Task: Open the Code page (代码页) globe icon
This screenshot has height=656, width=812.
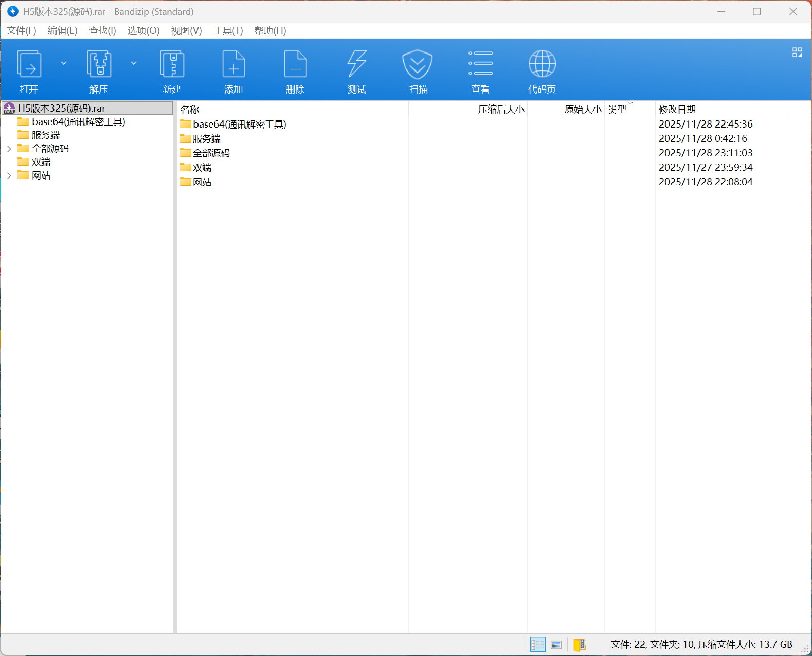Action: tap(542, 64)
